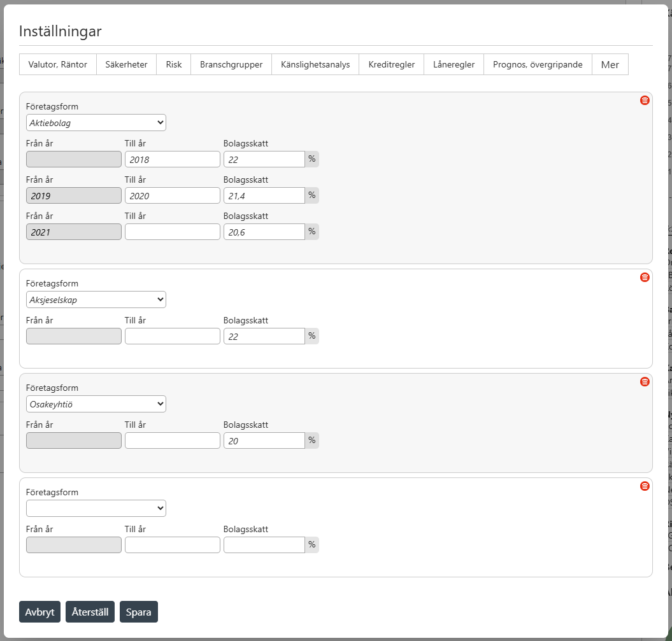Delete the Aktiebolag tax section
Screen dimensions: 672x641
645,101
